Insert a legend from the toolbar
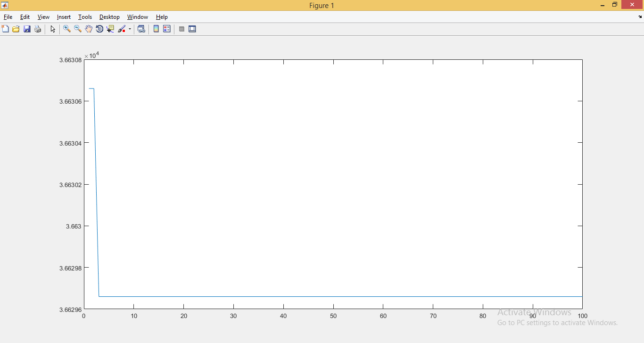644x343 pixels. click(167, 29)
